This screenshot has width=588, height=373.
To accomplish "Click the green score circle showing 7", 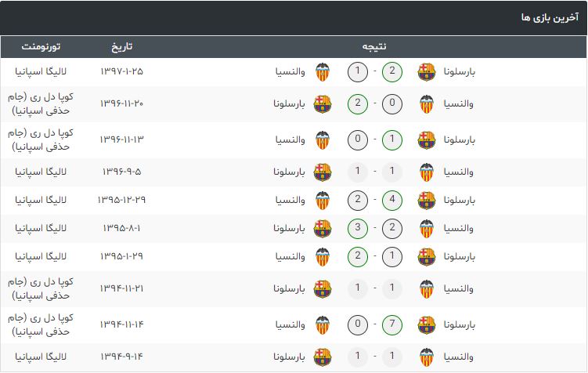I will (x=392, y=325).
